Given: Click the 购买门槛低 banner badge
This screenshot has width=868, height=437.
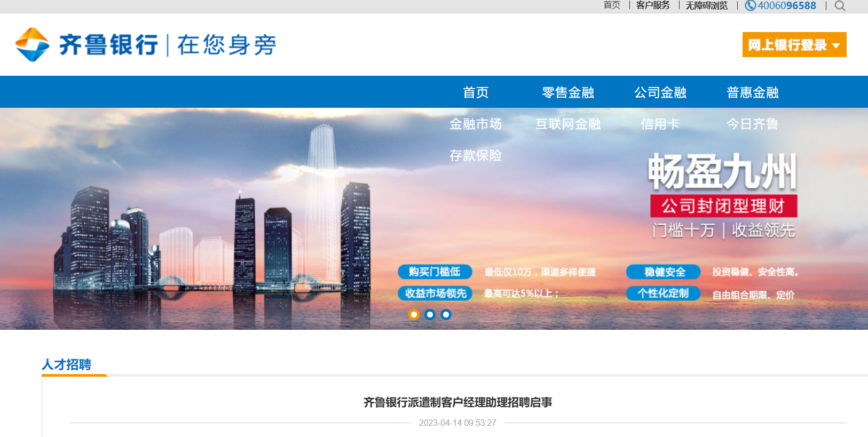Looking at the screenshot, I should (x=435, y=272).
